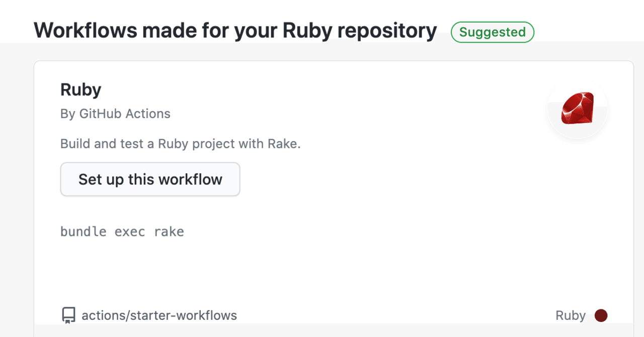This screenshot has height=337, width=644.
Task: Open the bundle exec rake code preview
Action: point(122,231)
